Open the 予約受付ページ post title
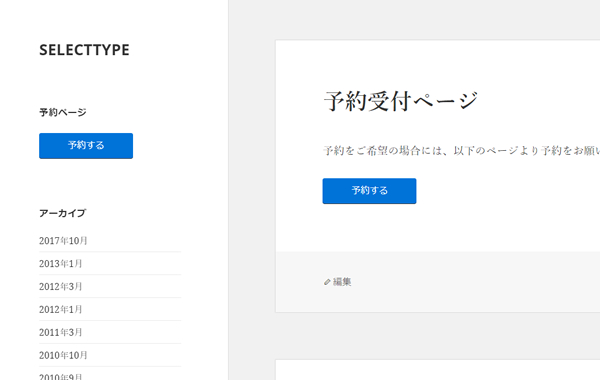The width and height of the screenshot is (600, 380). coord(401,101)
